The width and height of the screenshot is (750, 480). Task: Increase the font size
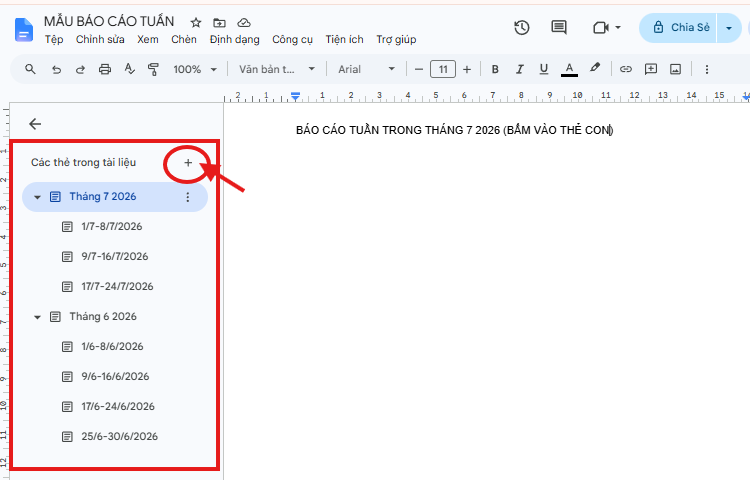[x=467, y=69]
